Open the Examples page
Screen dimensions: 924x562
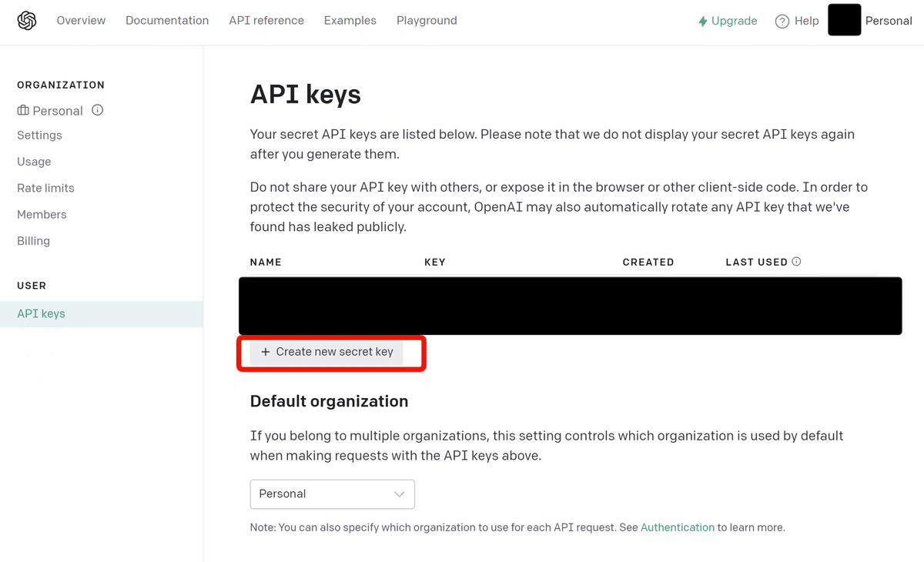(x=350, y=21)
